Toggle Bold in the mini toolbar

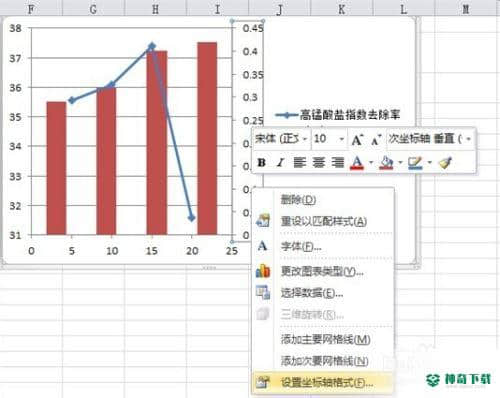coord(262,163)
